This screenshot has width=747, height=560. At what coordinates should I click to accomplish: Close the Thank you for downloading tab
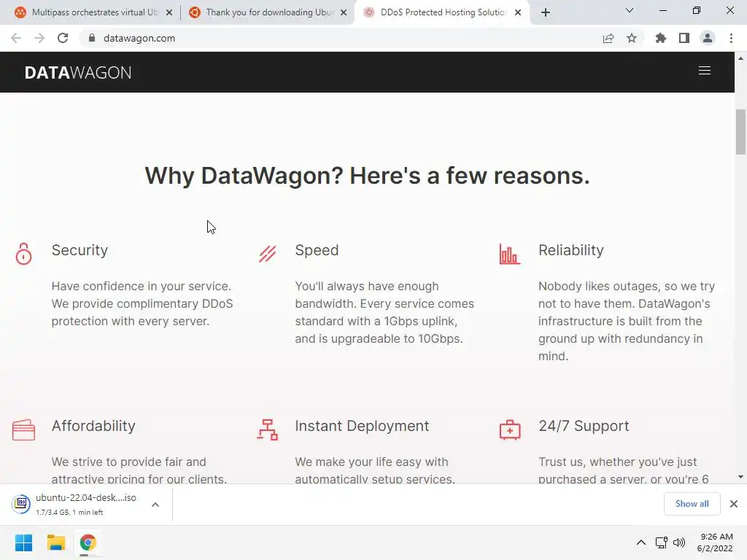tap(344, 13)
